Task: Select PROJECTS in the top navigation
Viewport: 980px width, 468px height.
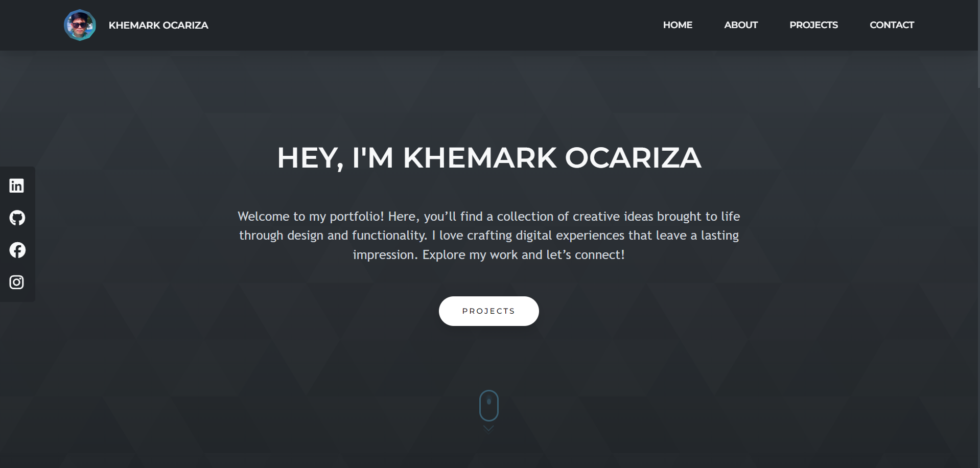Action: 813,25
